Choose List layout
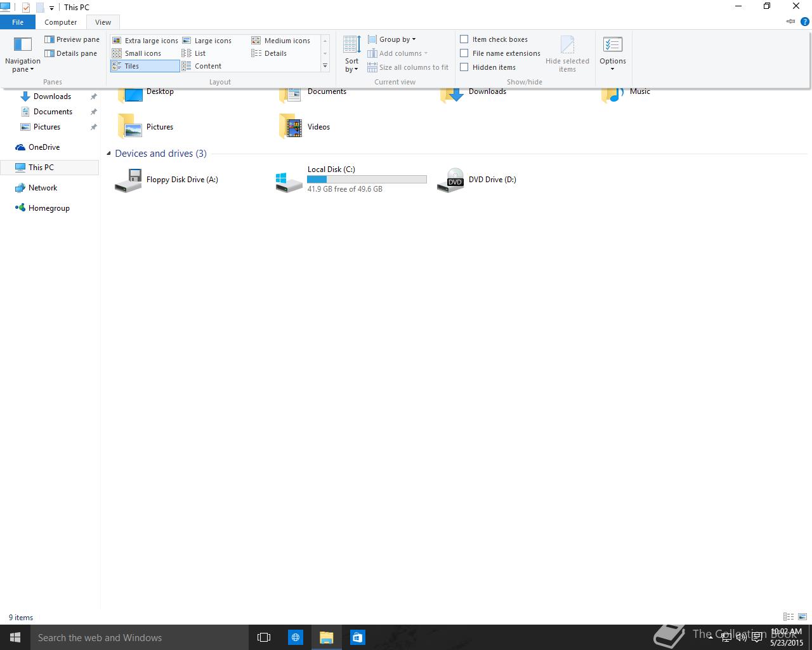This screenshot has height=650, width=812. click(x=193, y=53)
